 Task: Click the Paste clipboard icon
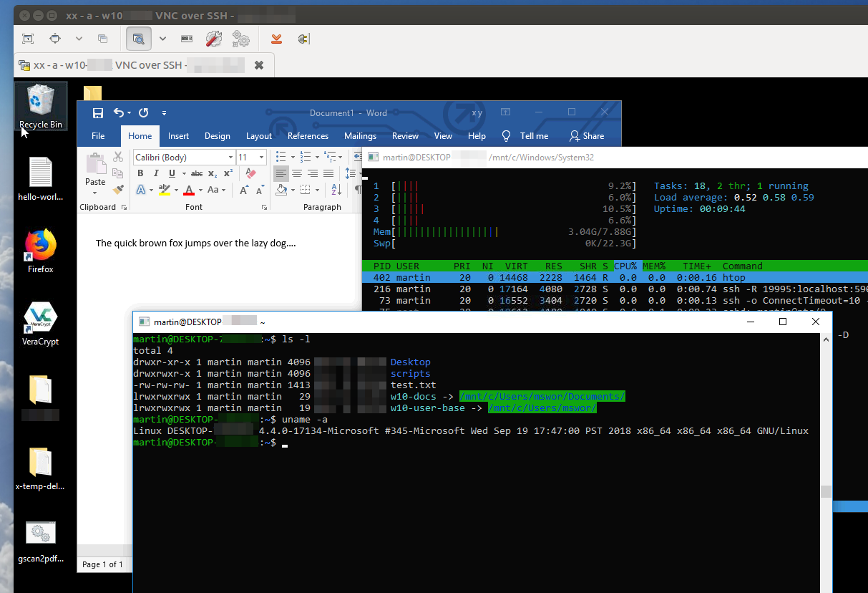(x=95, y=164)
